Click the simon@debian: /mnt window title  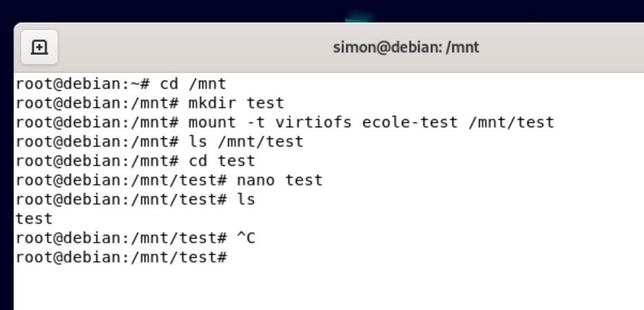click(406, 48)
